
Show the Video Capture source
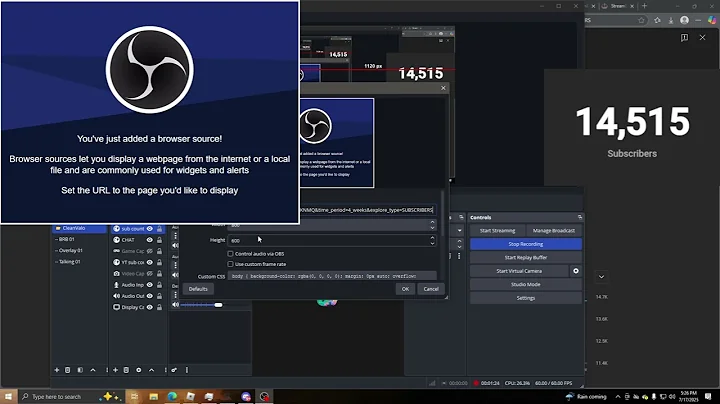[150, 274]
